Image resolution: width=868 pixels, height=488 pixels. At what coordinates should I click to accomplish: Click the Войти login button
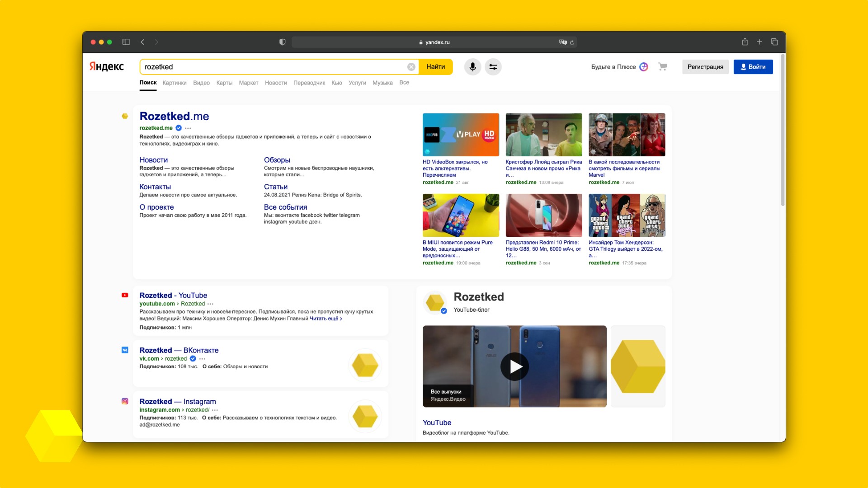(753, 67)
